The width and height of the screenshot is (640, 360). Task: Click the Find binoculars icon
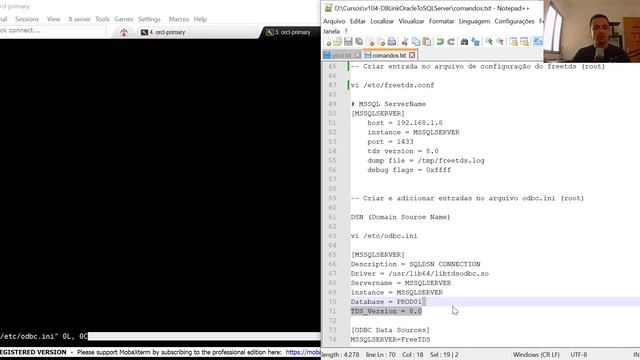464,42
